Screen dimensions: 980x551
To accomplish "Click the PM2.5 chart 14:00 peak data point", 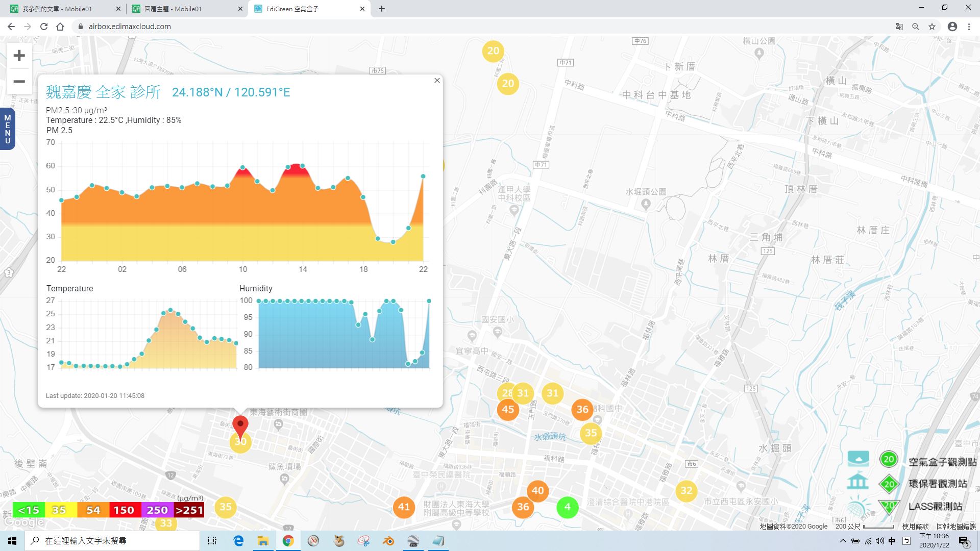I will [303, 166].
